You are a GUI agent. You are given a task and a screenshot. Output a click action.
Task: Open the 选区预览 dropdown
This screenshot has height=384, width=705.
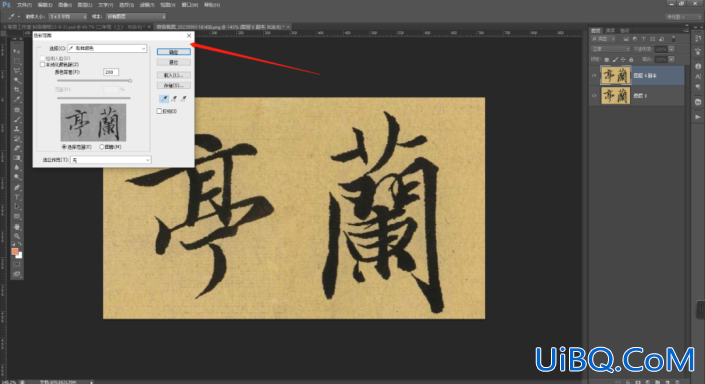[111, 160]
